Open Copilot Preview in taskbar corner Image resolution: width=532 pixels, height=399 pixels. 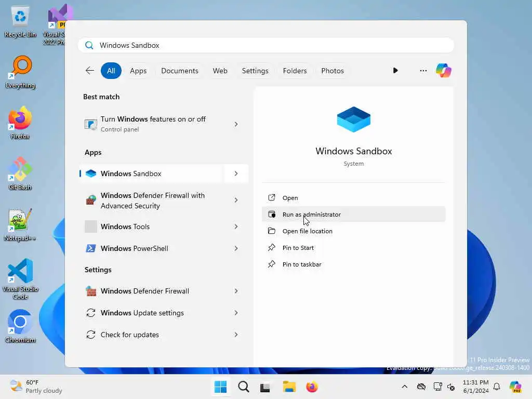point(515,387)
